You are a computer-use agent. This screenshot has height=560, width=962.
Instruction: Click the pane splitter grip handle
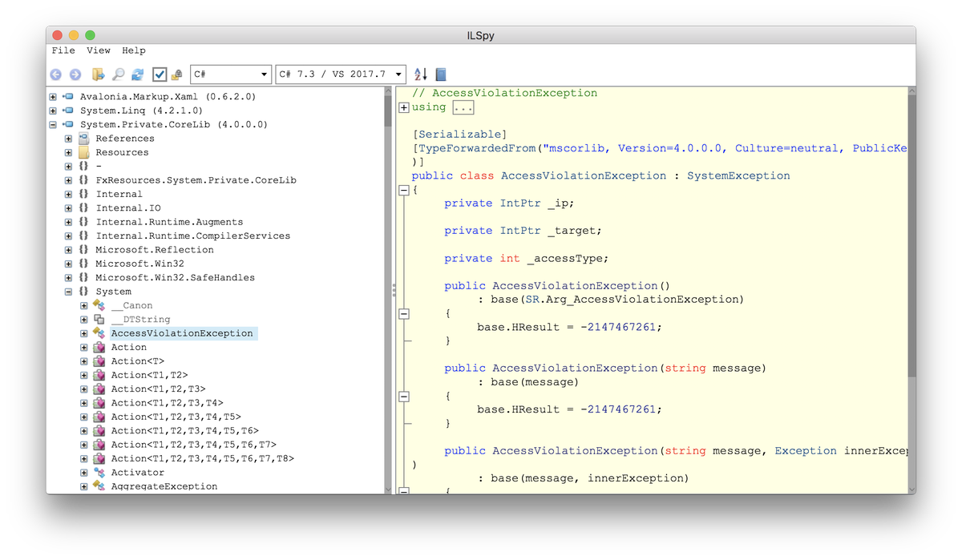pos(394,289)
